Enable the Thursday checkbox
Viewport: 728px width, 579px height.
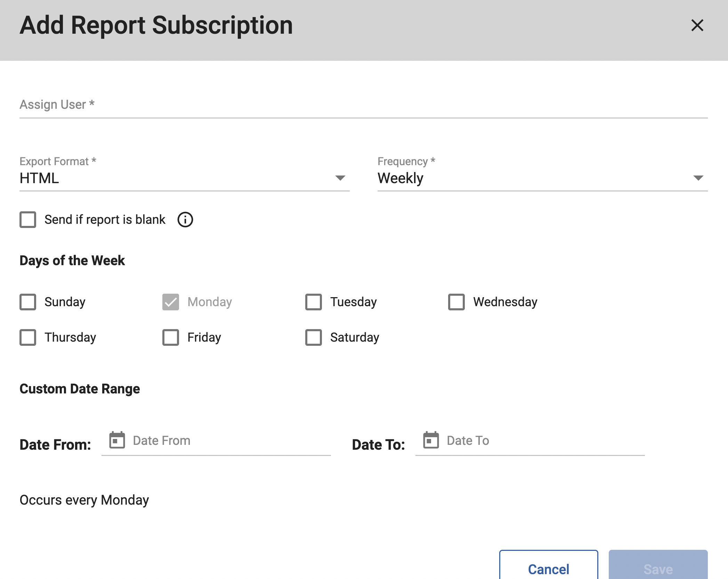coord(28,337)
